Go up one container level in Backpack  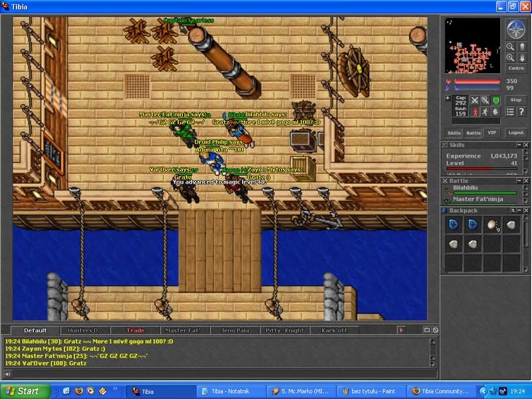tap(513, 210)
